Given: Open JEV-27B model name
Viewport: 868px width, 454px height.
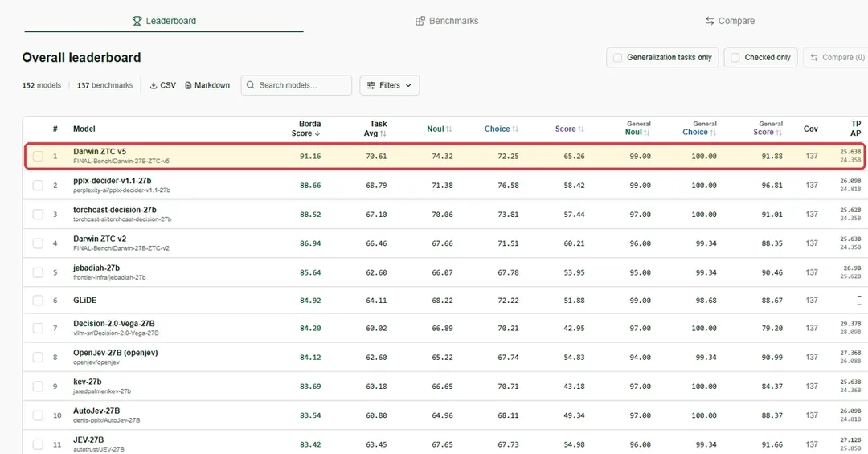Looking at the screenshot, I should coord(88,440).
